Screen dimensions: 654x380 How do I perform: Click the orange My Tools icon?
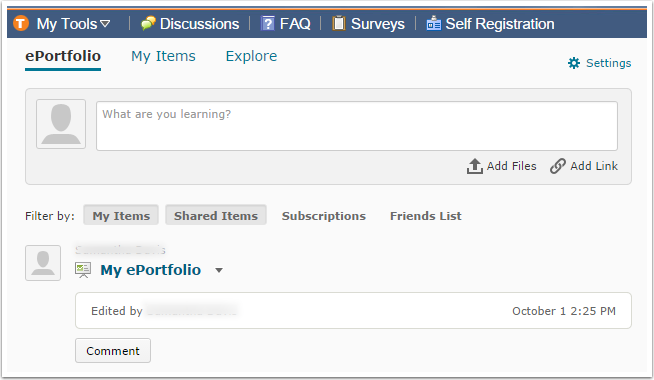21,23
